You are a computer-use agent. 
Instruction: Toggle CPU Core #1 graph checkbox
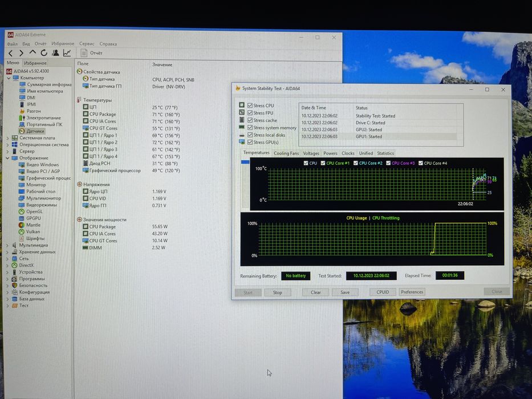pyautogui.click(x=323, y=163)
